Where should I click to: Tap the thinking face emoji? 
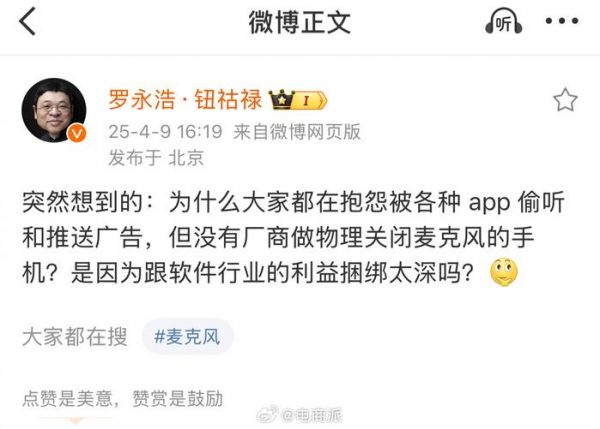(504, 272)
